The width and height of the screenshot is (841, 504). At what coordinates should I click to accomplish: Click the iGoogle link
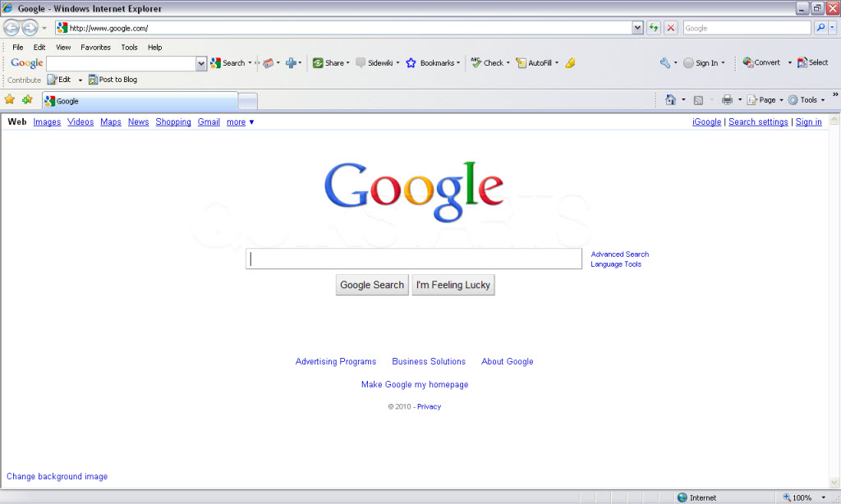[706, 121]
